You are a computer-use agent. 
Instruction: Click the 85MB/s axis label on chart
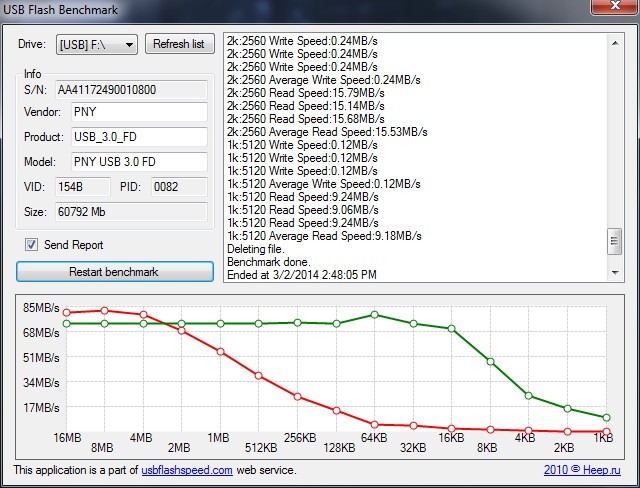click(x=41, y=308)
